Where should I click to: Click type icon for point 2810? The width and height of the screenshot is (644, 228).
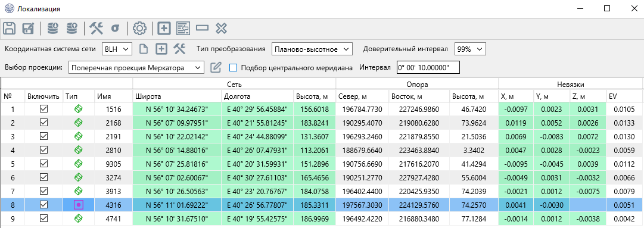(79, 150)
